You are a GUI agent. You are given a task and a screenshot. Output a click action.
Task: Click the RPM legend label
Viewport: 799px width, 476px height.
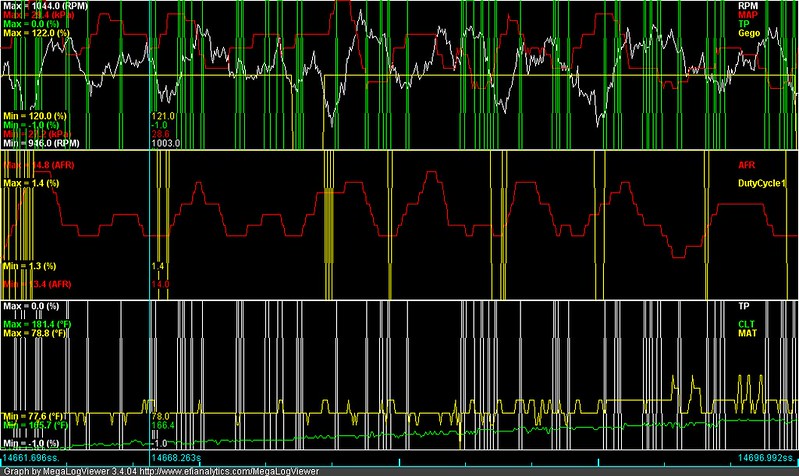tap(748, 6)
